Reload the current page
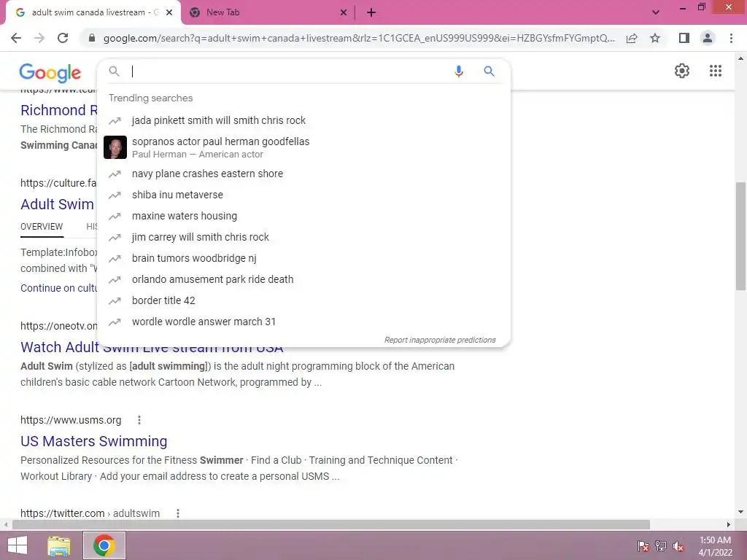This screenshot has width=747, height=560. (63, 38)
